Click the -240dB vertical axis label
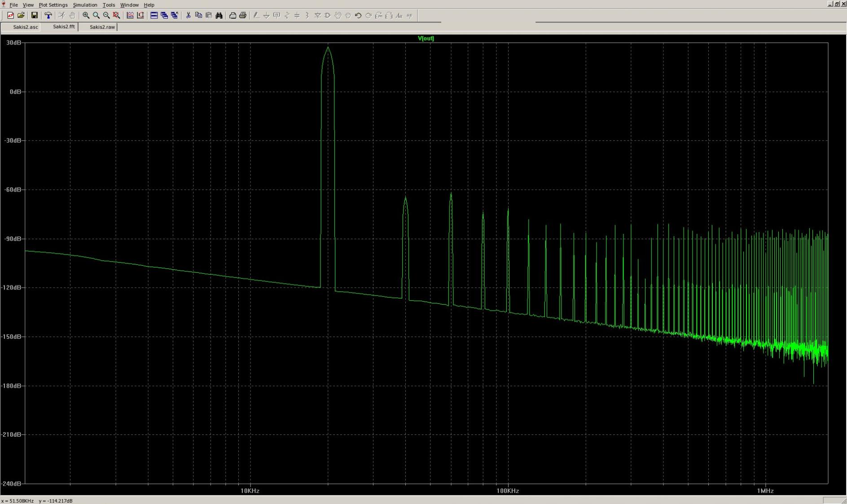 (12, 484)
